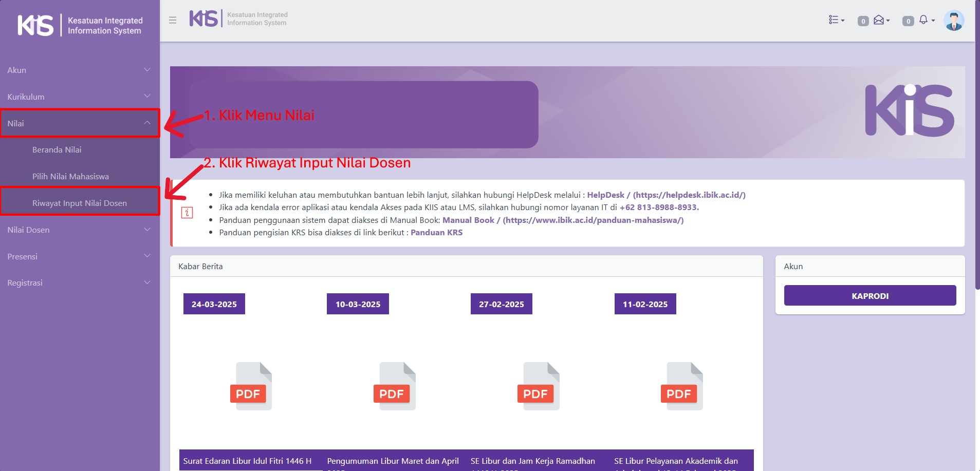Collapse the Nilai sidebar menu
The image size is (980, 471).
(x=80, y=123)
